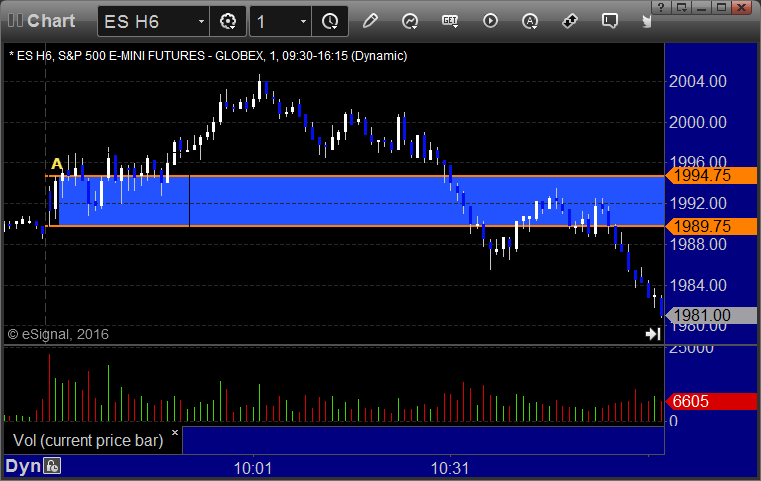The image size is (761, 481).
Task: Open symbol settings gear icon
Action: point(228,21)
